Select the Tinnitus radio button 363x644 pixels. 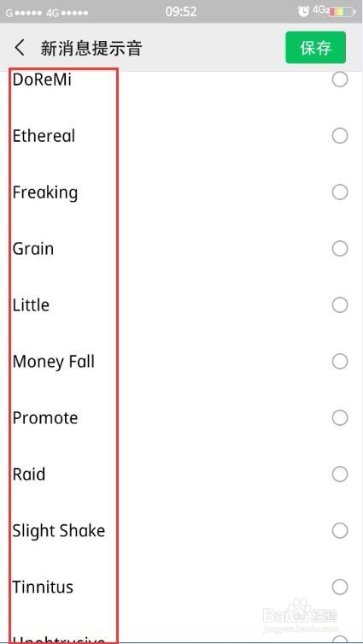pos(340,587)
